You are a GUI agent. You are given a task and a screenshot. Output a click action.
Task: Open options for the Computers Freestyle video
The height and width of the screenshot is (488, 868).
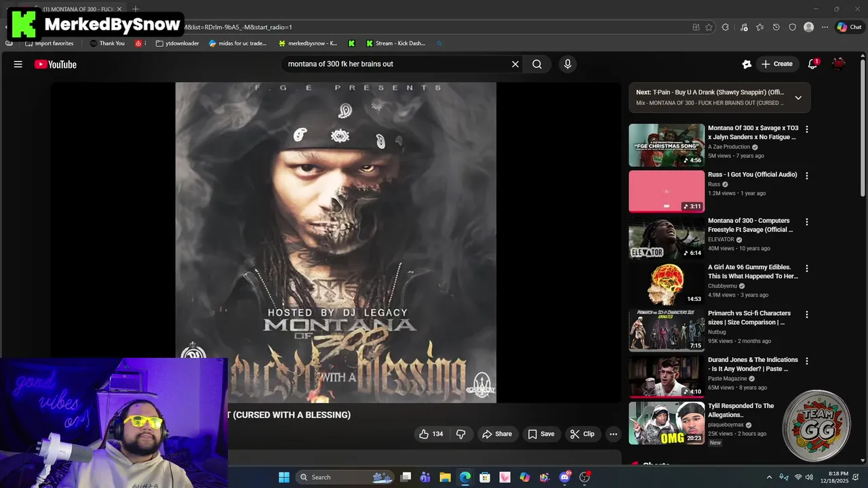pos(807,222)
